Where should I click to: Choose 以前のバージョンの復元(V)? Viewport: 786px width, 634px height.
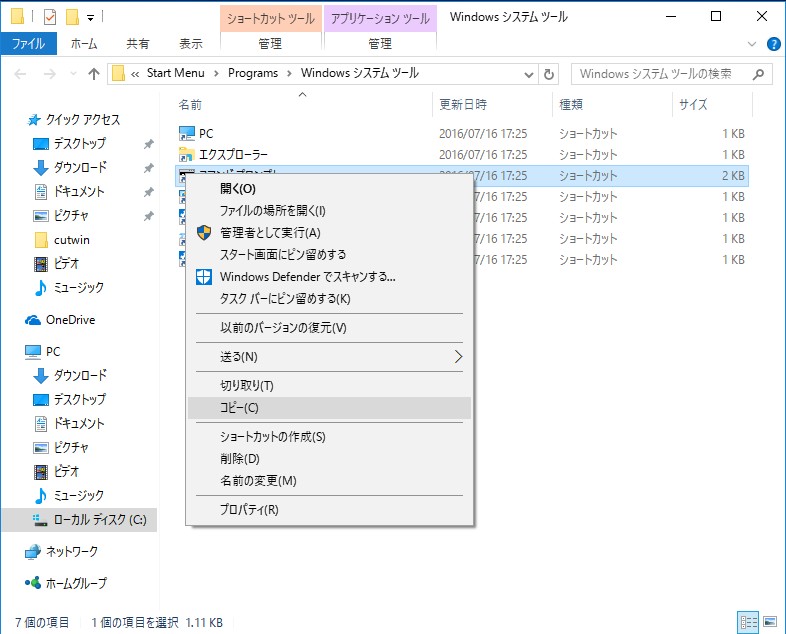click(329, 328)
